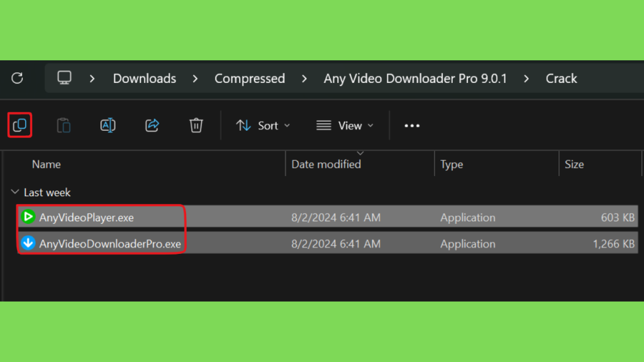Click date cell of AnyVideoPlayer.exe row
Screen dimensions: 644x362
coord(336,217)
